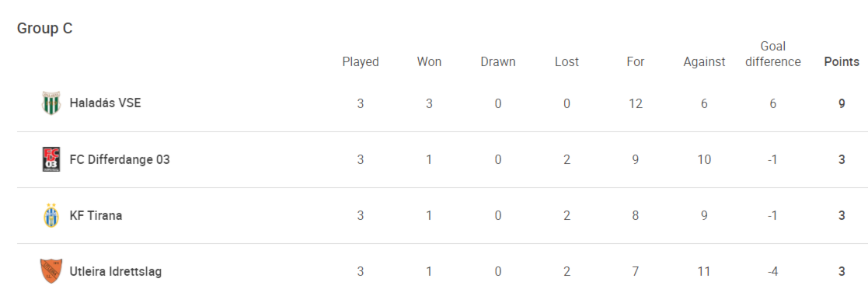Click the Goal difference column header
This screenshot has width=868, height=303.
(772, 54)
